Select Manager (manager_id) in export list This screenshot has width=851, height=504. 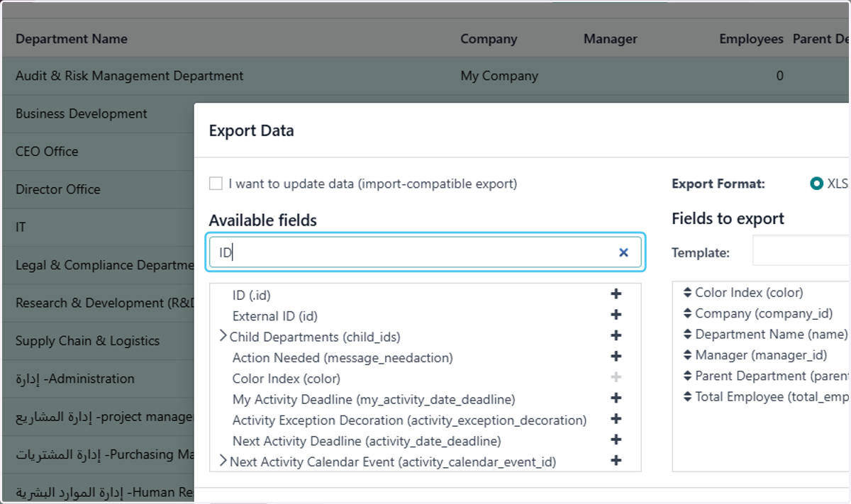click(x=761, y=355)
